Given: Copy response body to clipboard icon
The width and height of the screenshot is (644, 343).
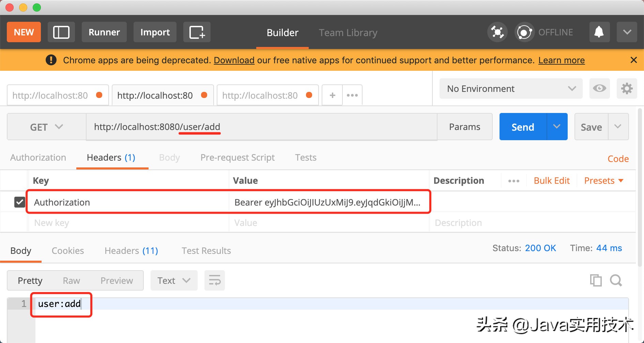Looking at the screenshot, I should (x=596, y=280).
